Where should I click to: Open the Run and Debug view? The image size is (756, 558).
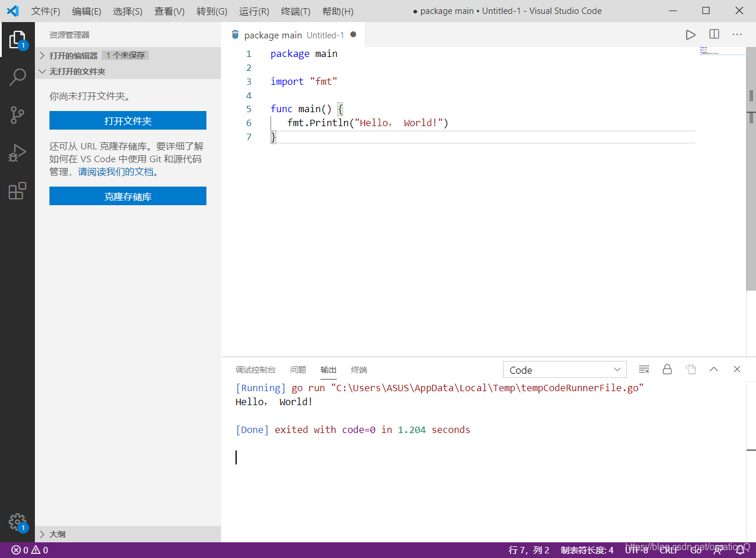pyautogui.click(x=17, y=153)
